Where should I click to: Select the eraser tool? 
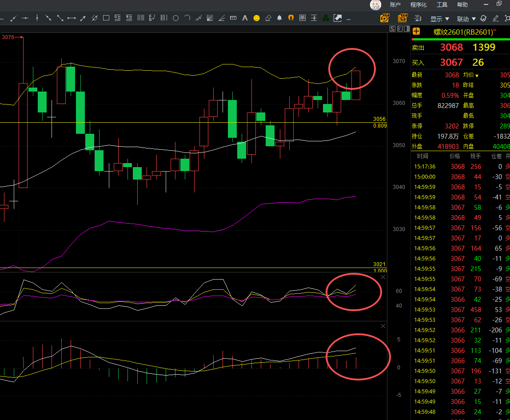268,18
